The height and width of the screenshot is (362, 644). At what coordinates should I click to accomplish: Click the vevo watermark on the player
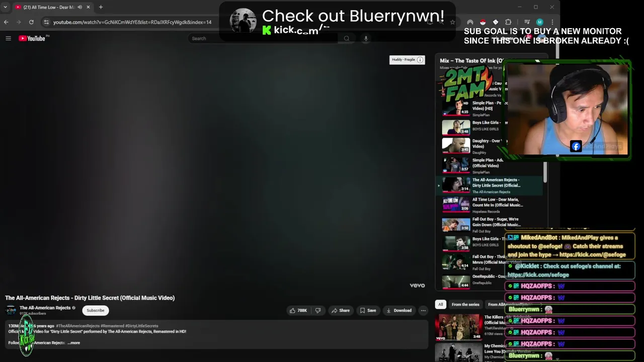pos(417,286)
